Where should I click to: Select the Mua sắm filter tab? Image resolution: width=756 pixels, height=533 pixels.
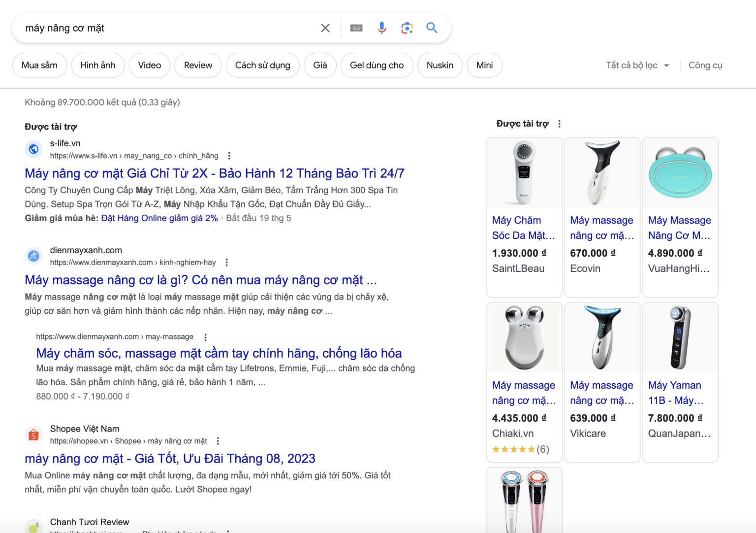pos(39,65)
